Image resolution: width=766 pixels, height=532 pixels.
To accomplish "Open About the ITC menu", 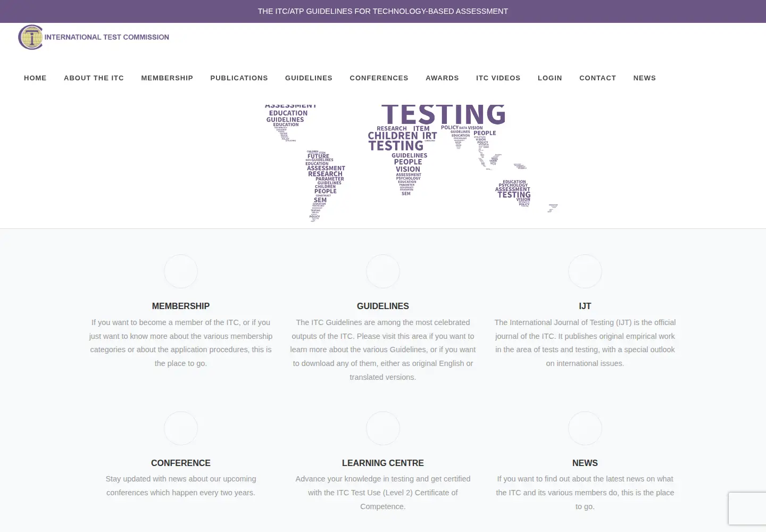I will (94, 78).
